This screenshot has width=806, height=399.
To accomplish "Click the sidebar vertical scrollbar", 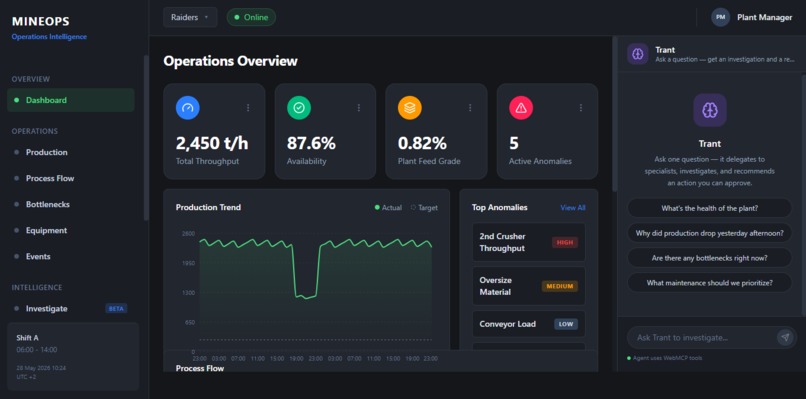I will pos(146,138).
